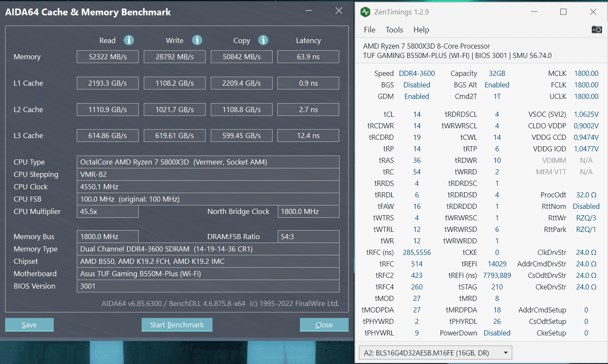Screen dimensions: 608x364
Task: Click L2 Cache Write value 1021.7 GB/s
Action: pyautogui.click(x=175, y=110)
